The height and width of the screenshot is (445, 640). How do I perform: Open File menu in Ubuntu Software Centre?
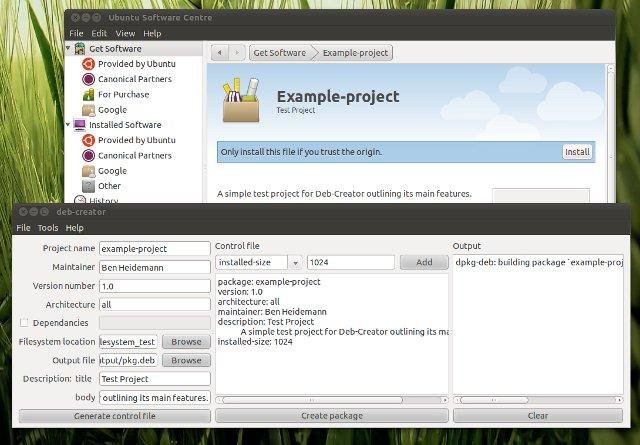click(76, 33)
